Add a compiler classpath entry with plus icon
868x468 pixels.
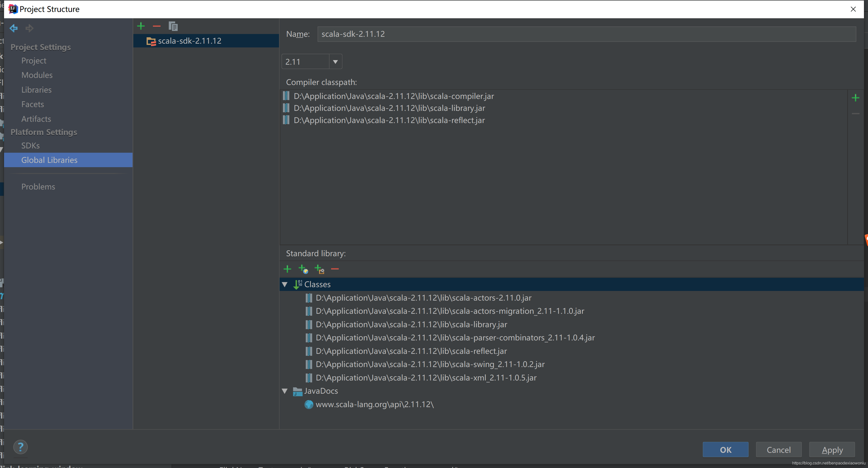point(855,98)
